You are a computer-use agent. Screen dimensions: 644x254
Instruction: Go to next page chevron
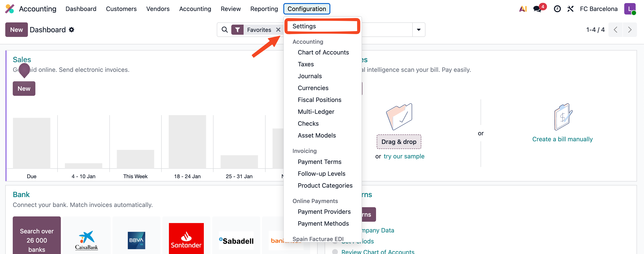(x=630, y=30)
